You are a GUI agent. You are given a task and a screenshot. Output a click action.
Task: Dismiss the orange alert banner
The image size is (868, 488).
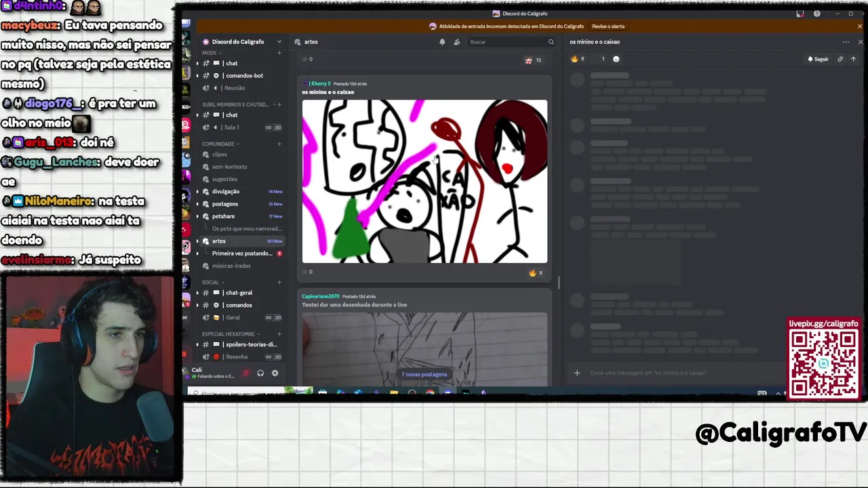click(x=860, y=26)
